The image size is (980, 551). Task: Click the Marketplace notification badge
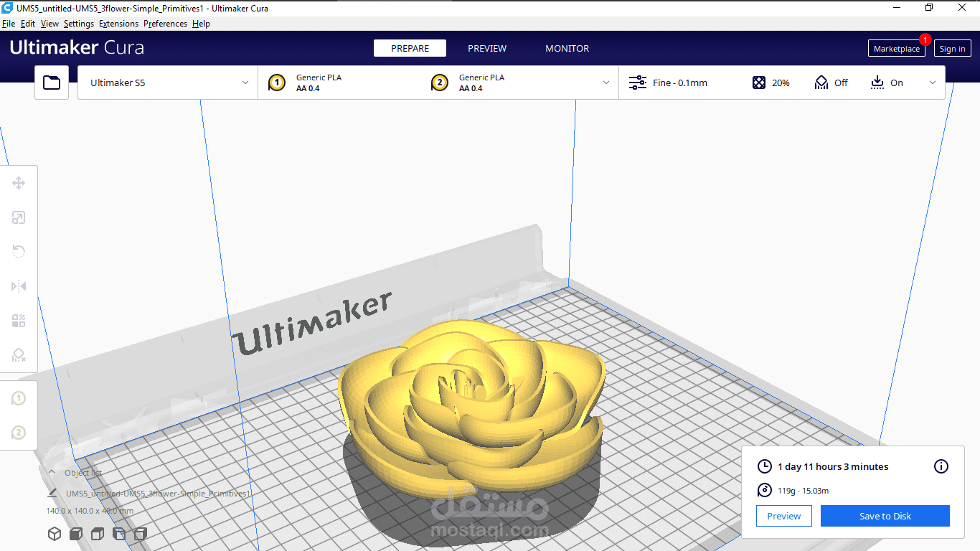pos(925,39)
